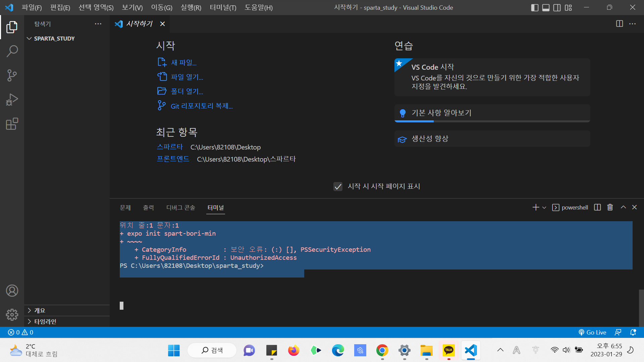Maximize the panel size with chevron
Image resolution: width=644 pixels, height=362 pixels.
623,207
